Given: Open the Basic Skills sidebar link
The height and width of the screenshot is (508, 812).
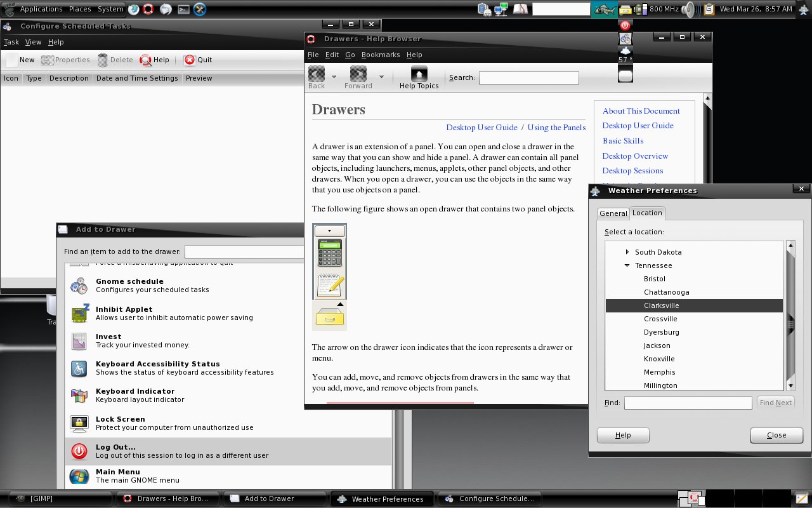Looking at the screenshot, I should pos(623,140).
